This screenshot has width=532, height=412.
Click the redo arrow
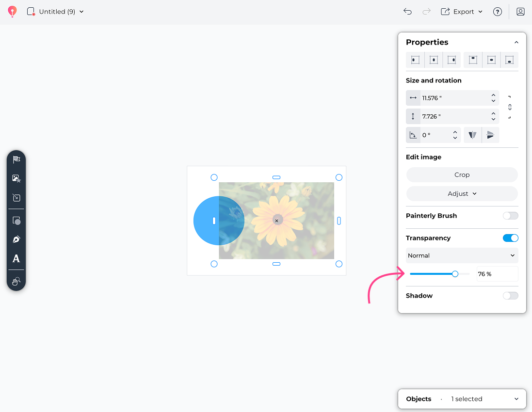pyautogui.click(x=426, y=12)
